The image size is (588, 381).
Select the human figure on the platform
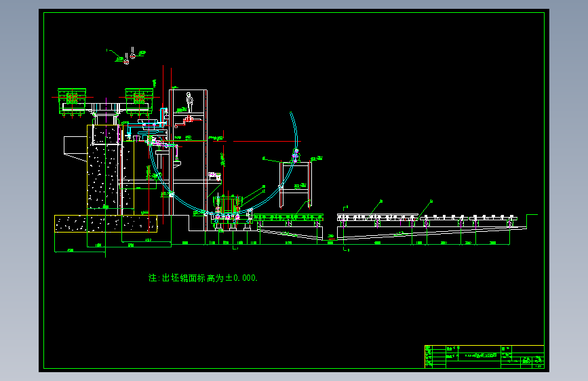pos(190,102)
